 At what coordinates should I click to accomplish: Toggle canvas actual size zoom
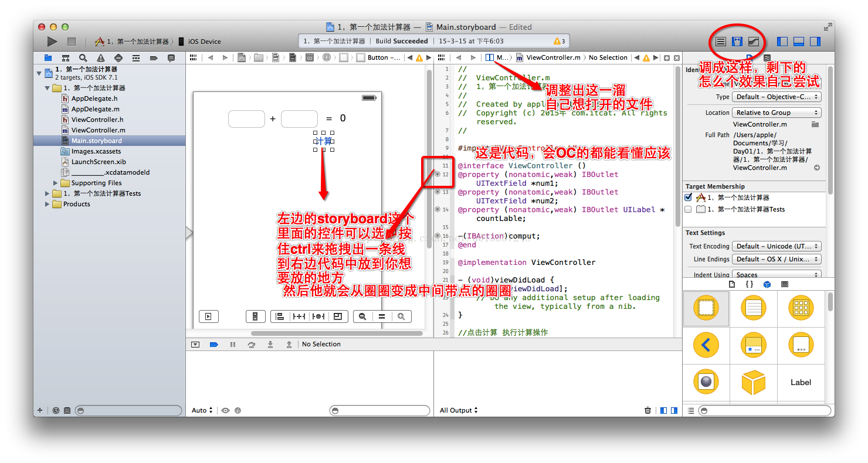[382, 316]
